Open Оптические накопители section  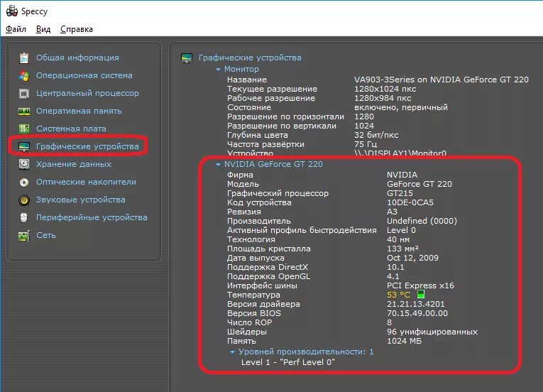[86, 182]
